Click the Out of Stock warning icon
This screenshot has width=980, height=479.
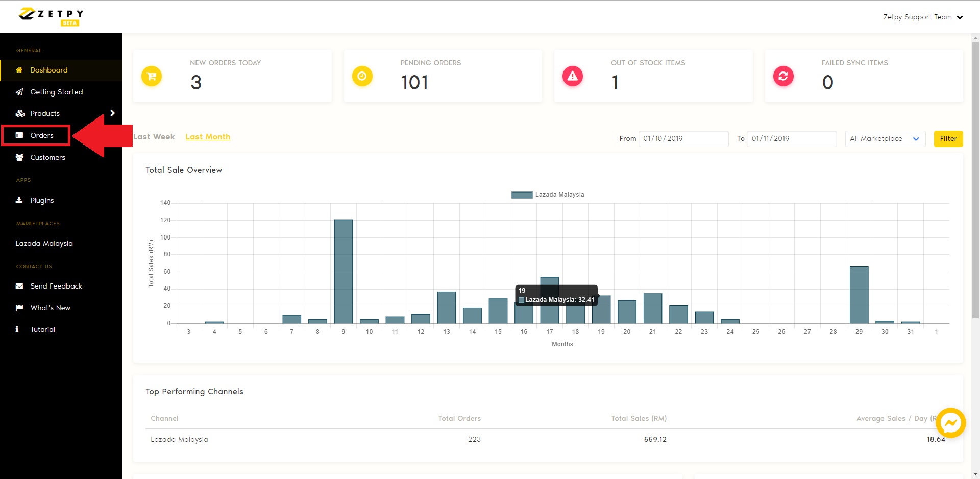[573, 76]
